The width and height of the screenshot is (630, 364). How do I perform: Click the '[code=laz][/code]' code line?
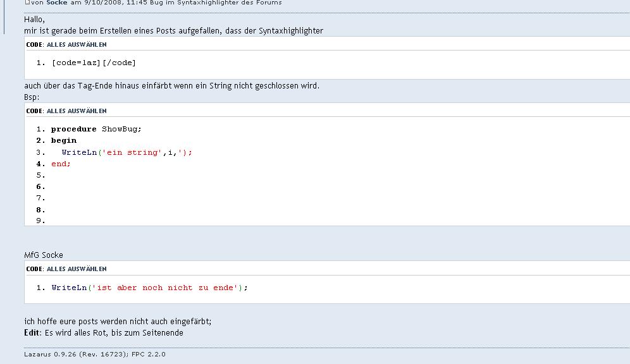click(x=94, y=63)
